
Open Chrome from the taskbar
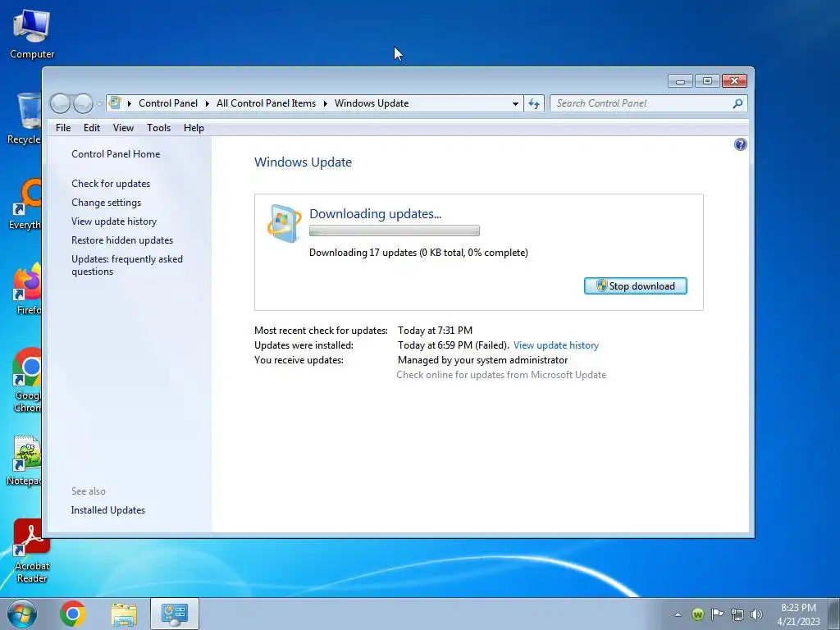coord(73,614)
